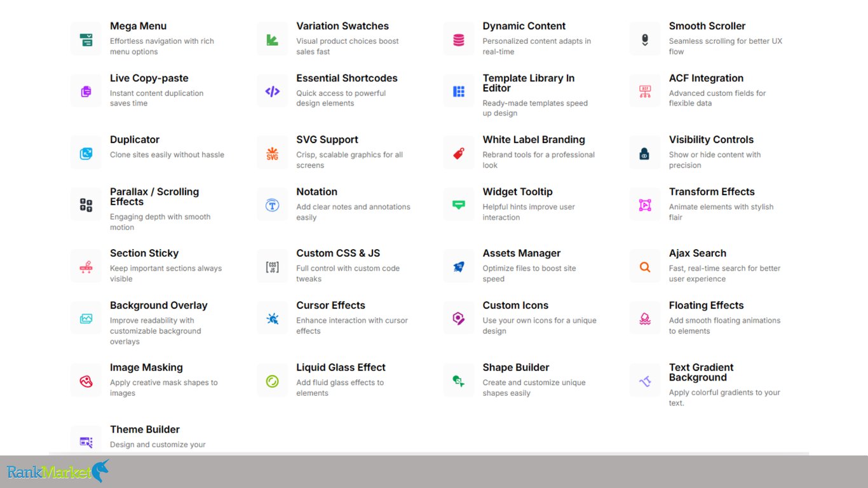The image size is (868, 488).
Task: Click the Widget Tooltip icon
Action: click(x=459, y=205)
